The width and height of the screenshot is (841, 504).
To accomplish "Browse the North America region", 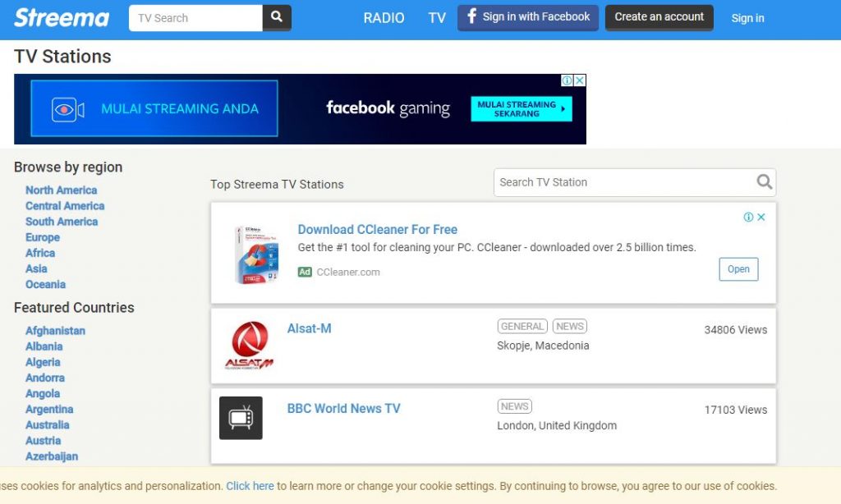I will tap(61, 190).
